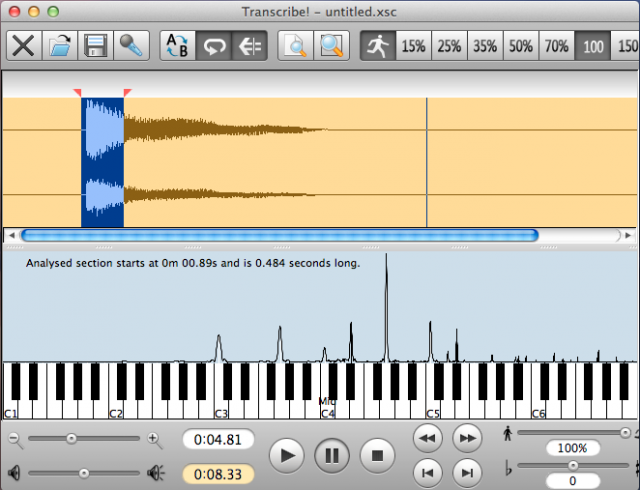Click the X icon in the toolbar

24,46
